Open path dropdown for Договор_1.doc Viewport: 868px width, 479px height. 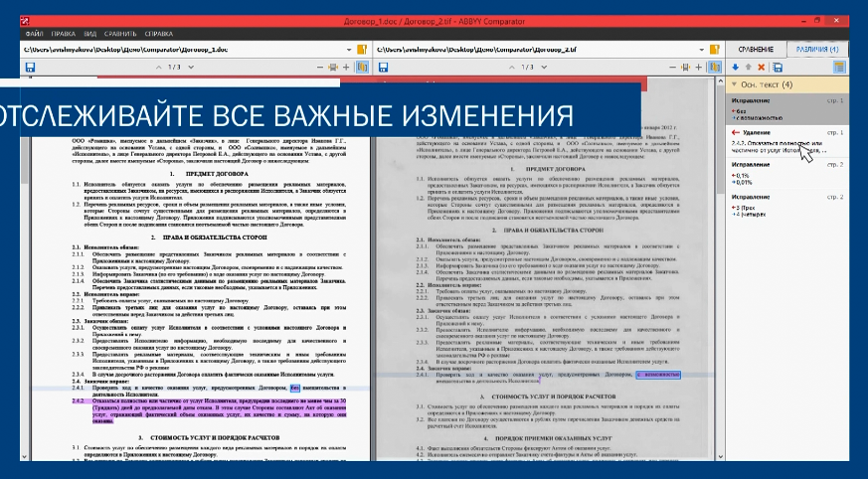click(349, 50)
